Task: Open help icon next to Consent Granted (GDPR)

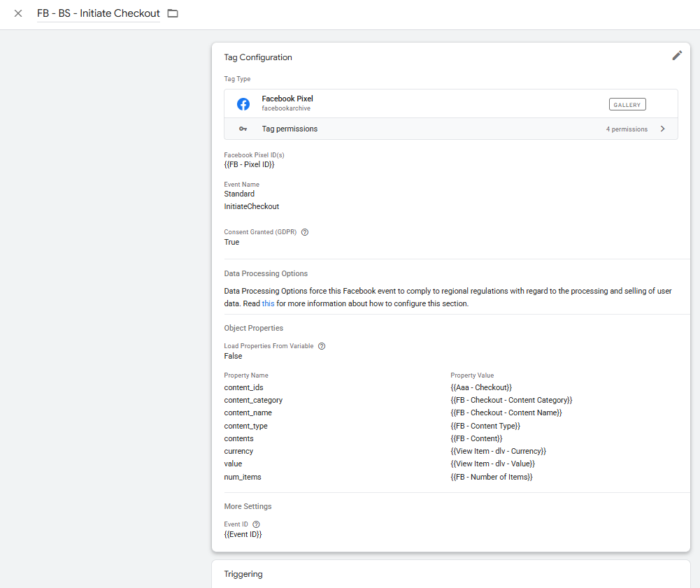Action: [305, 232]
